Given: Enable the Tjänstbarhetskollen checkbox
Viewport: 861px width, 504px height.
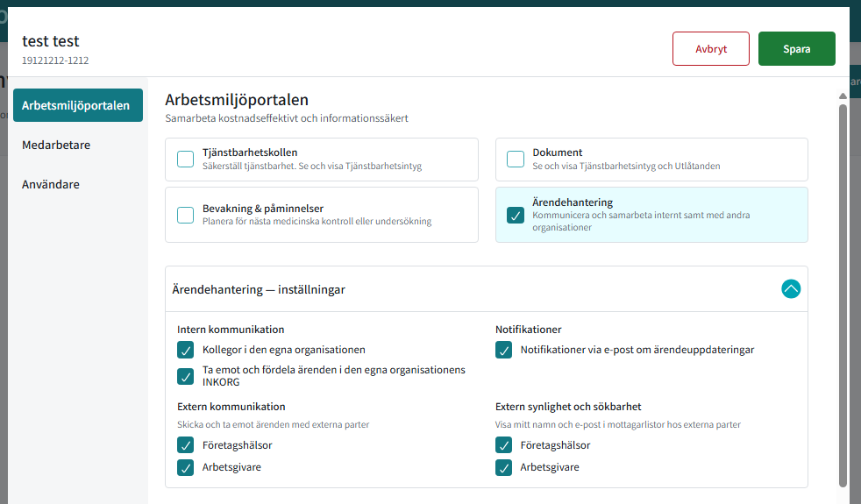Looking at the screenshot, I should [x=186, y=160].
